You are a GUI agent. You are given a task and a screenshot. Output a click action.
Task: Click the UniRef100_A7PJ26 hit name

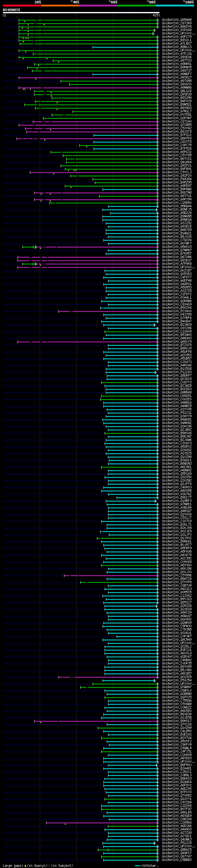coord(176,54)
